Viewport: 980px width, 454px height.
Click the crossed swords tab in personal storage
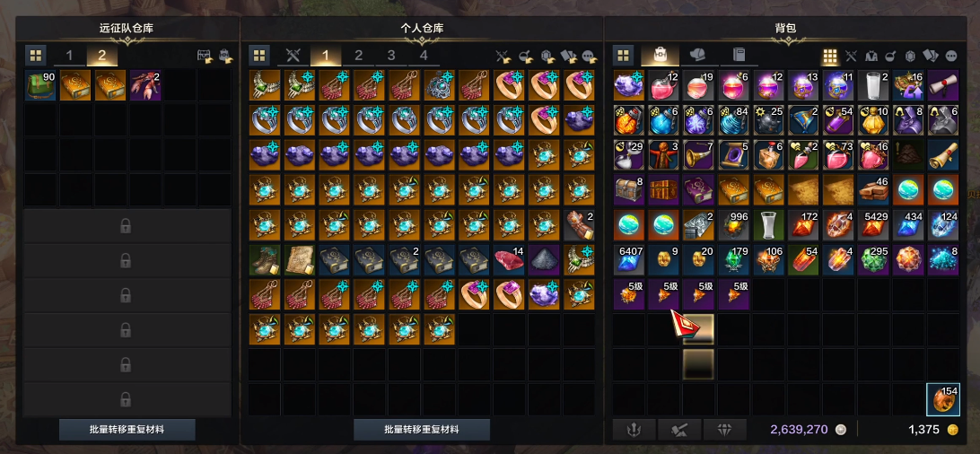coord(293,55)
